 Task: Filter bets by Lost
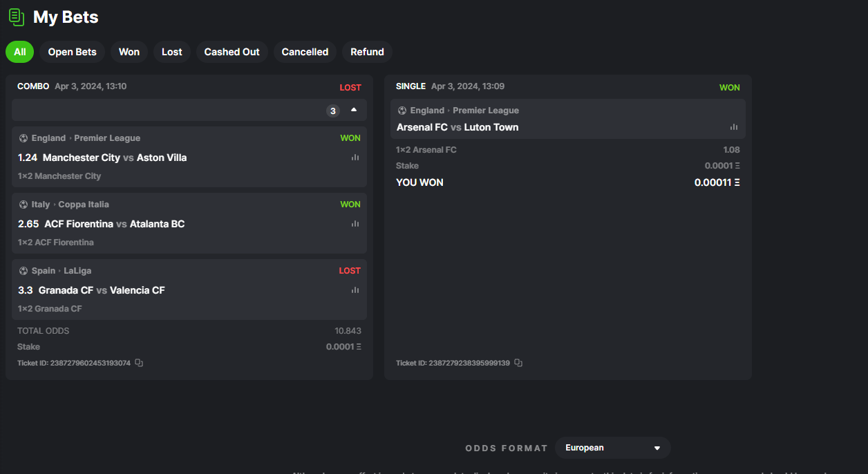coord(172,52)
